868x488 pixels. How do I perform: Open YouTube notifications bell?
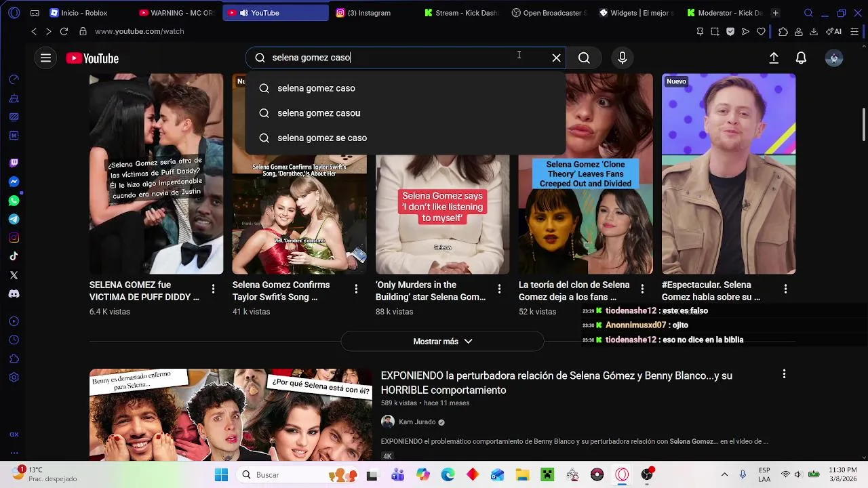click(801, 58)
